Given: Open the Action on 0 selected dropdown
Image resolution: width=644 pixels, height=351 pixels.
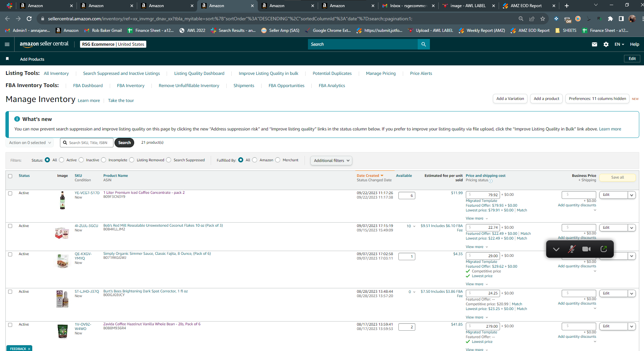Looking at the screenshot, I should 30,143.
